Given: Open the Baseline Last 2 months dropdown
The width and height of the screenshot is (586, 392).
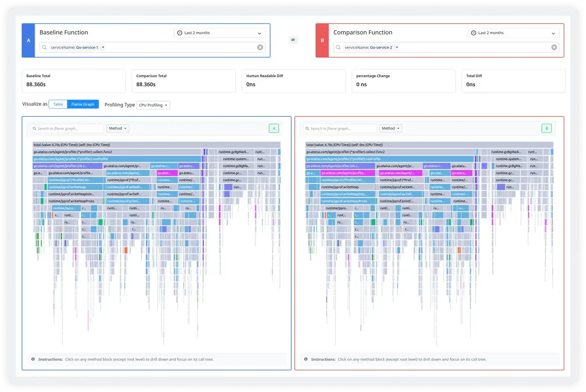Looking at the screenshot, I should [220, 33].
